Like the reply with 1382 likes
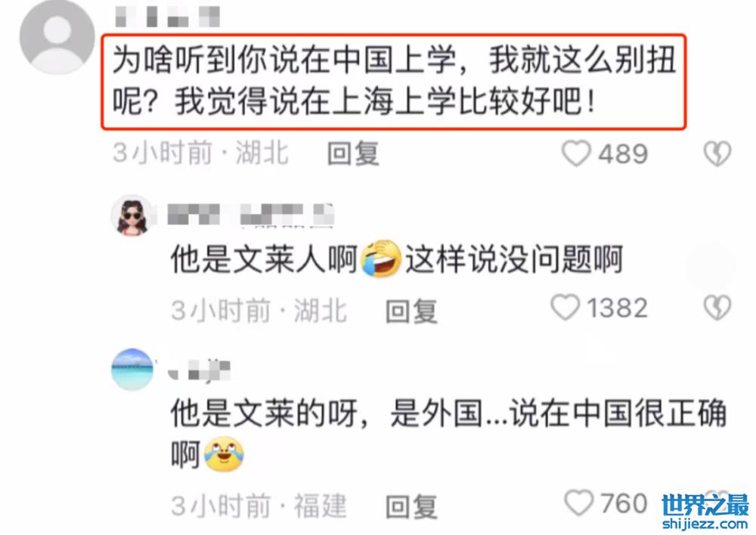 (x=565, y=308)
